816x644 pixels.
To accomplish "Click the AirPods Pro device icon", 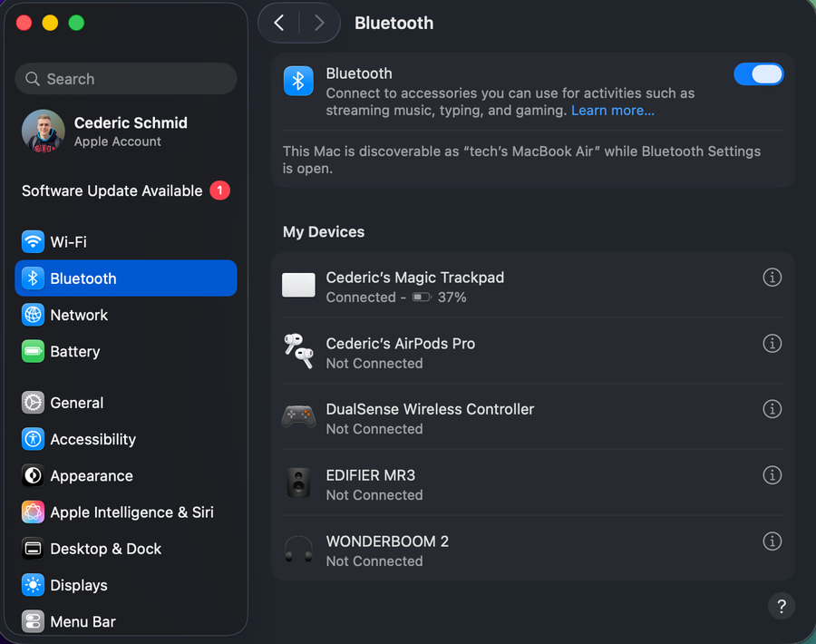I will [298, 351].
